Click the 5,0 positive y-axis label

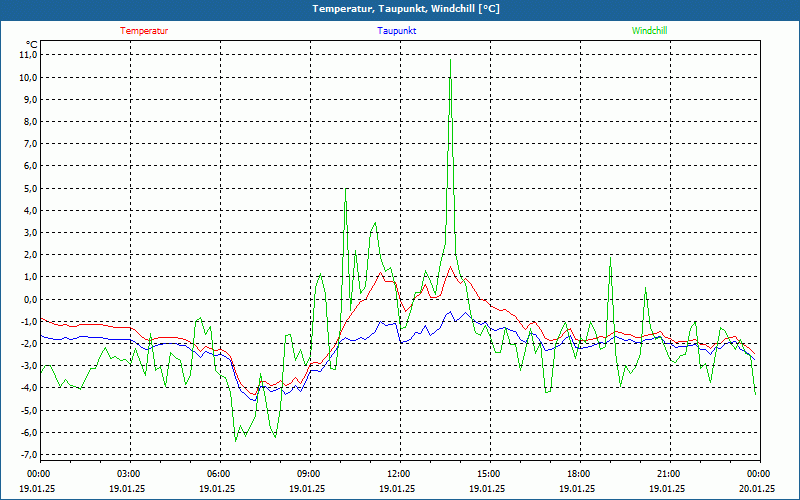pos(30,188)
